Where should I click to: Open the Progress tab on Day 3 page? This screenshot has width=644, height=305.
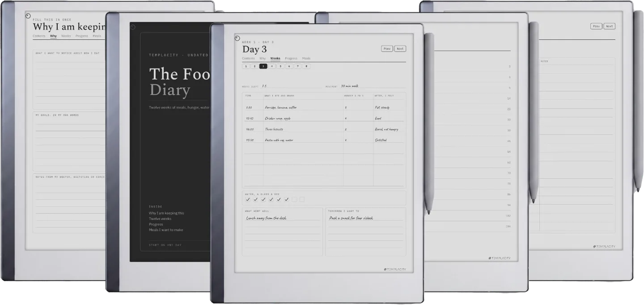[x=291, y=58]
